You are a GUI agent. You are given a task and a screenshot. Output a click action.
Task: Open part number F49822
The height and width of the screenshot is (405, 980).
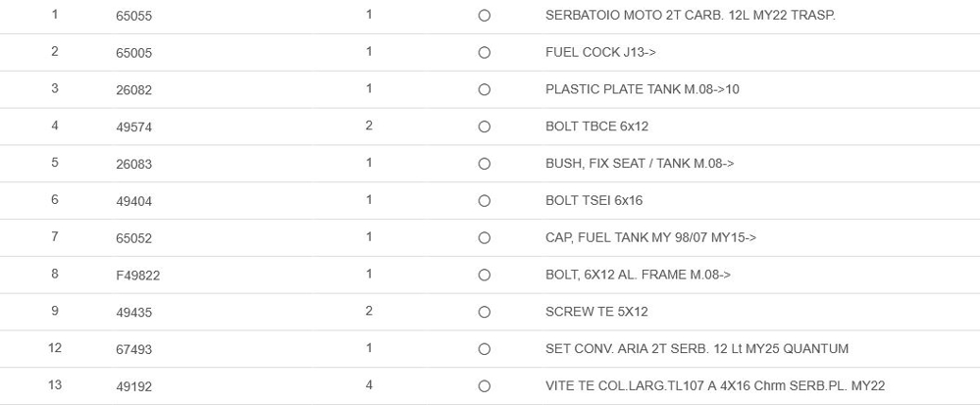tap(137, 276)
